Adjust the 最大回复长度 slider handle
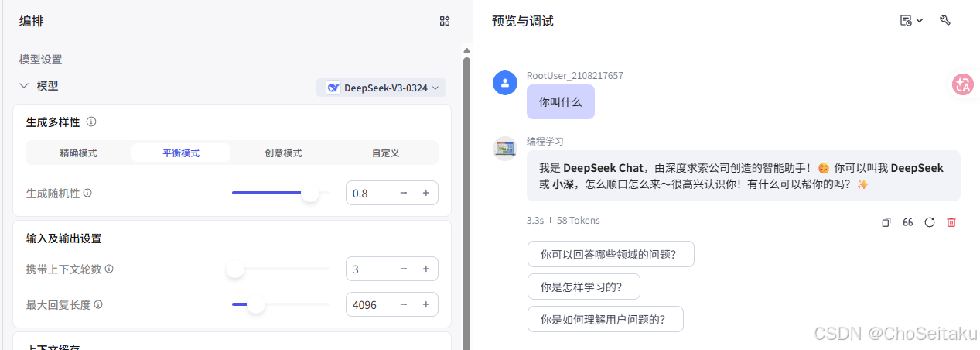980x350 pixels. [256, 304]
